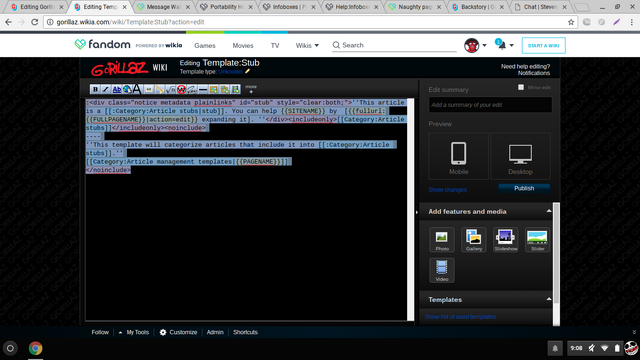Open the Movies navigation item
Image resolution: width=640 pixels, height=360 pixels.
click(243, 45)
